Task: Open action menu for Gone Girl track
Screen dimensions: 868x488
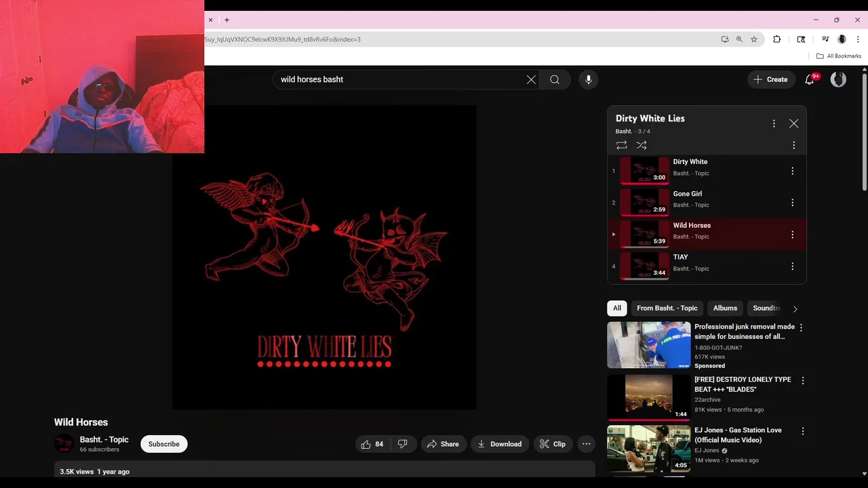Action: point(792,203)
